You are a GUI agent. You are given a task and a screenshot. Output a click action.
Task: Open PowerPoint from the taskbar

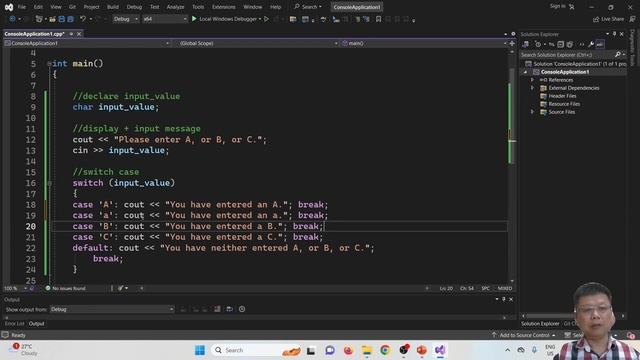[x=422, y=350]
